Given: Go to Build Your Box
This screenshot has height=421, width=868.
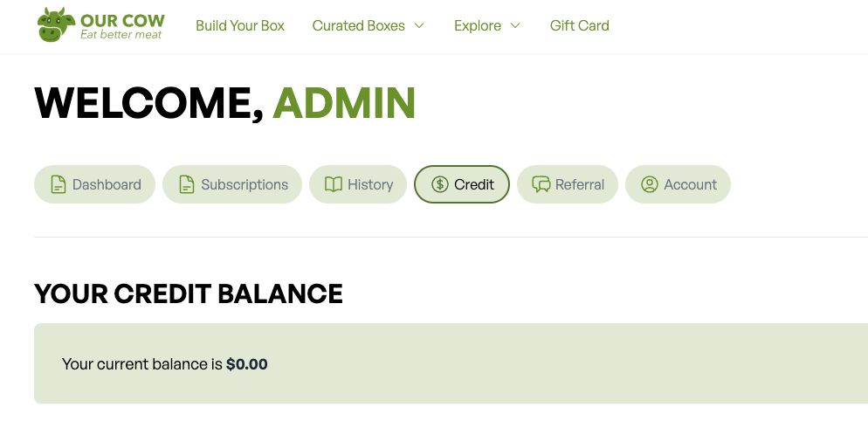Looking at the screenshot, I should point(240,25).
